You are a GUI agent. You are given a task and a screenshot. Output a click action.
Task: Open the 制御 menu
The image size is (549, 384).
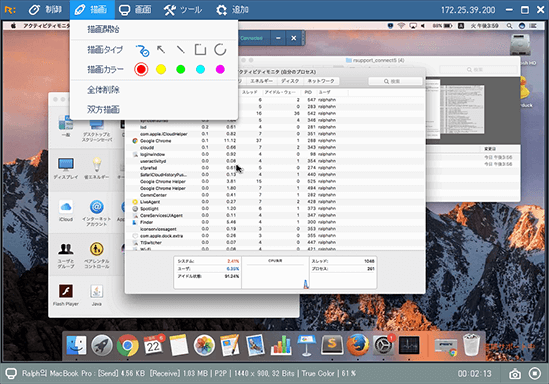pos(45,9)
